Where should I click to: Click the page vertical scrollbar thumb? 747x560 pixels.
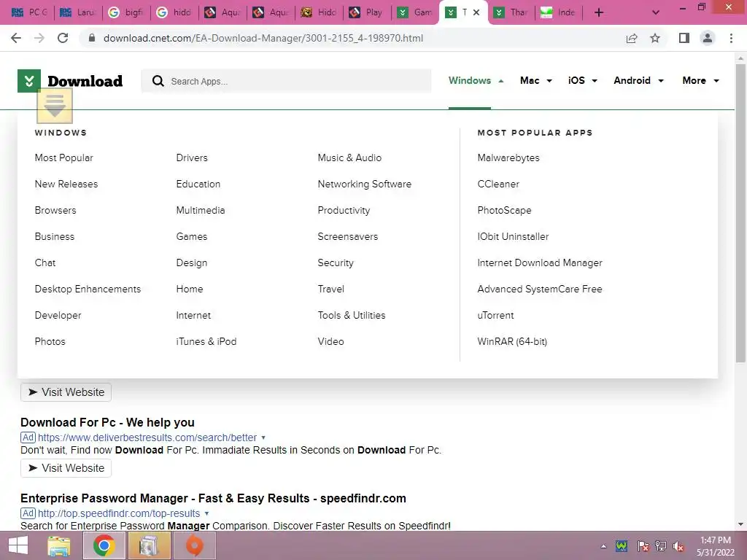(740, 212)
